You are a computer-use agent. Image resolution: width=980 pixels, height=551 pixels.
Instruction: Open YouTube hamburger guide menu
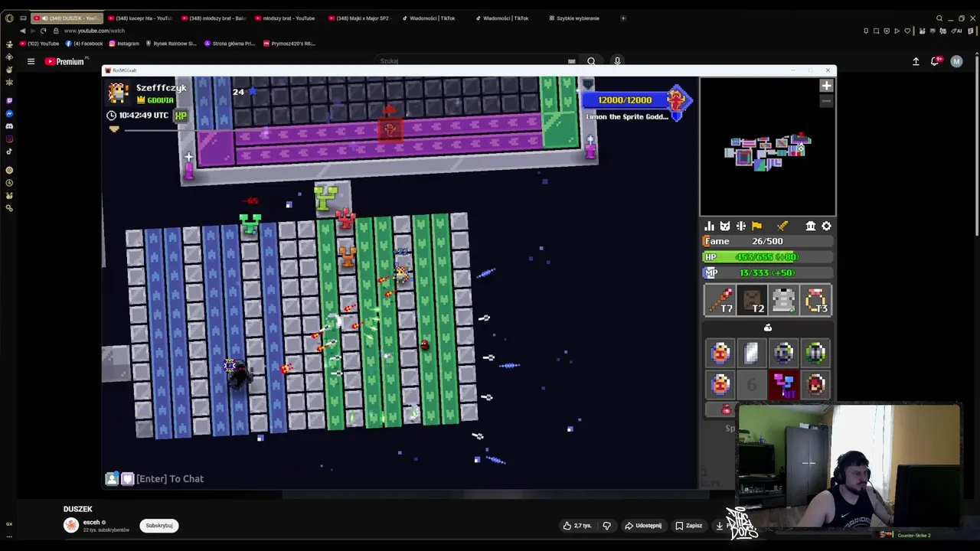pos(31,61)
